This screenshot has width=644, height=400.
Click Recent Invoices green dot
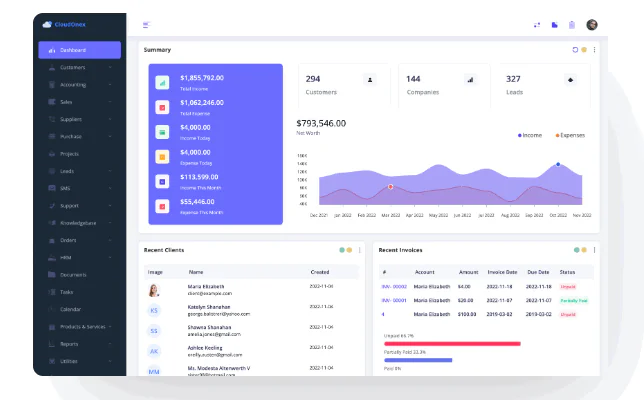tap(577, 250)
